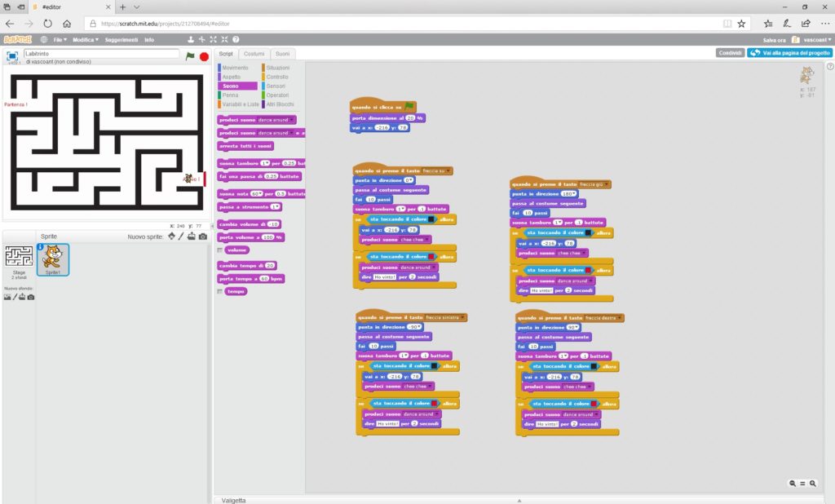Image resolution: width=835 pixels, height=504 pixels.
Task: Click the Condividi button
Action: [x=730, y=53]
